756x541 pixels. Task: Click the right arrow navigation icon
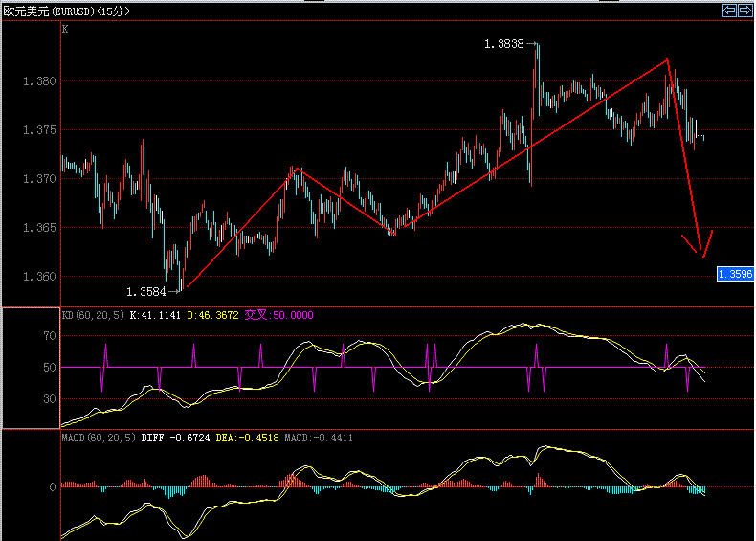click(745, 11)
